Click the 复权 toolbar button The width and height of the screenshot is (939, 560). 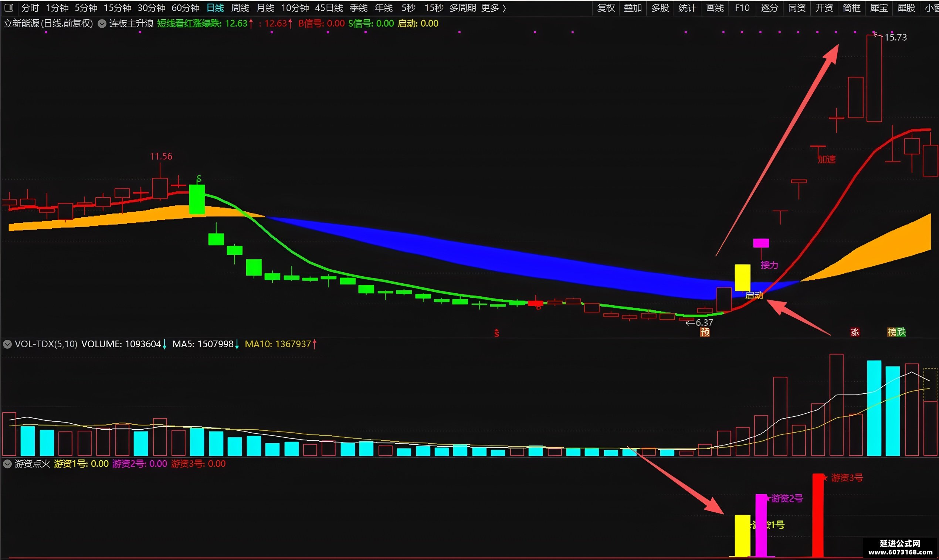[x=606, y=7]
